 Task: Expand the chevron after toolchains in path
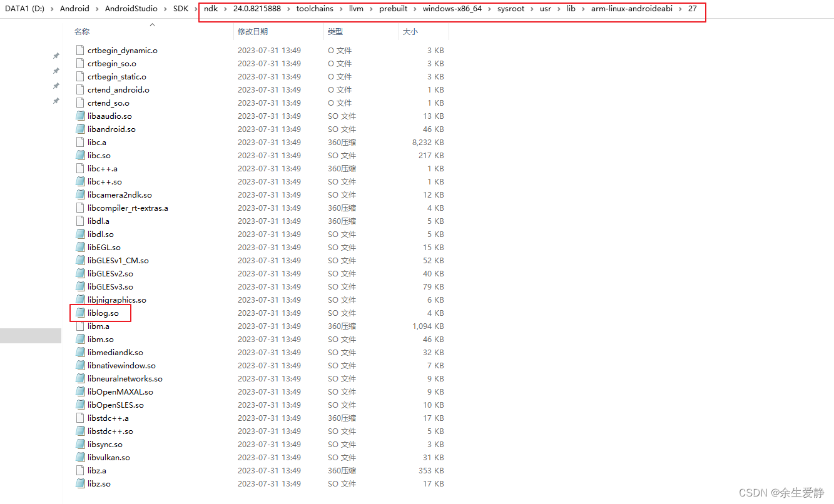pos(341,9)
